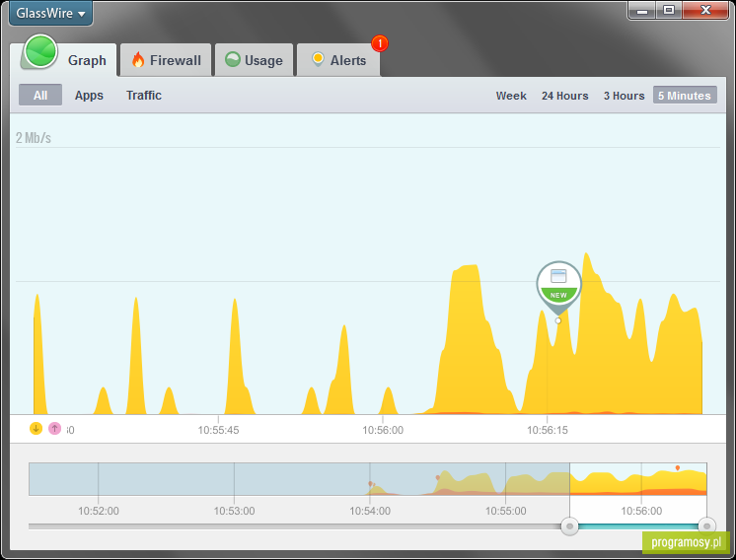Screen dimensions: 736x560
Task: Click the Firewall flame icon
Action: coord(138,59)
